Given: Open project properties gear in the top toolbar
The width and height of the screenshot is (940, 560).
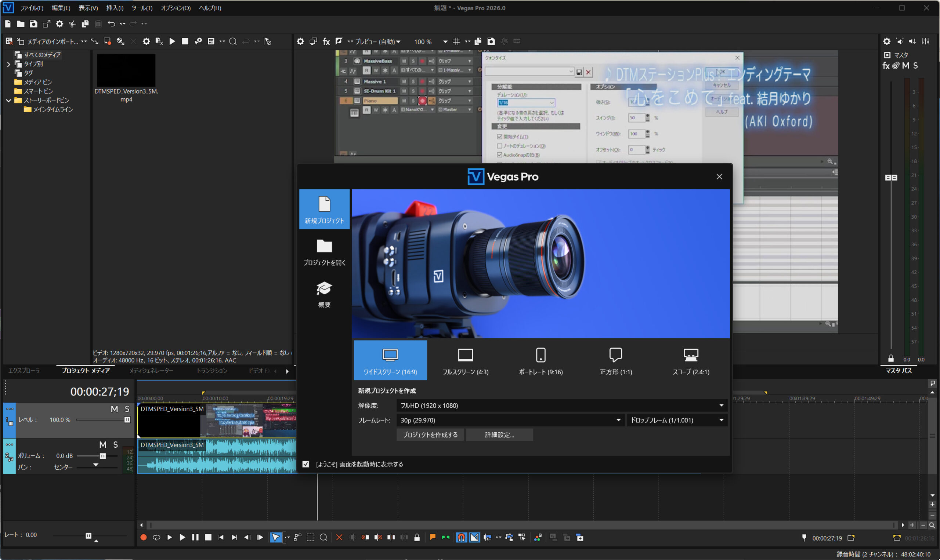Looking at the screenshot, I should point(59,24).
